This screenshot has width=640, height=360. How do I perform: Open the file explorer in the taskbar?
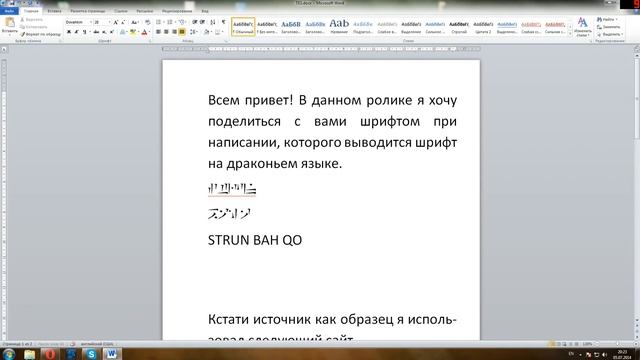coord(29,354)
